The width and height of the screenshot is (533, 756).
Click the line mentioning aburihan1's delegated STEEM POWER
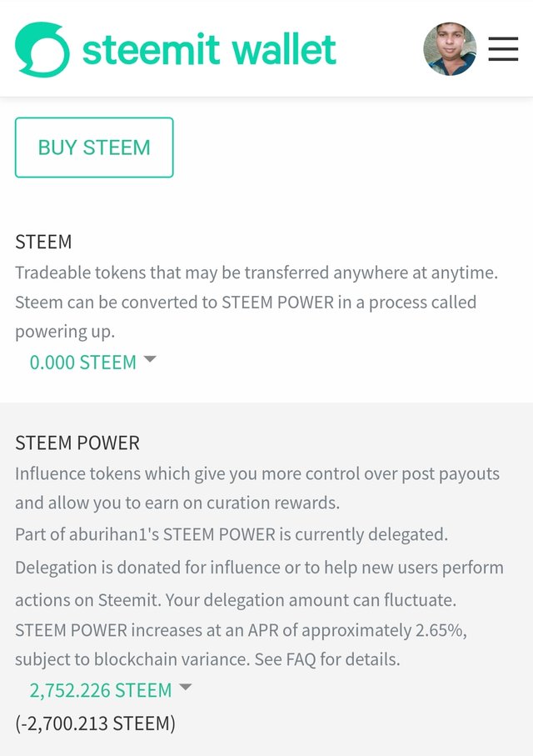tap(231, 534)
